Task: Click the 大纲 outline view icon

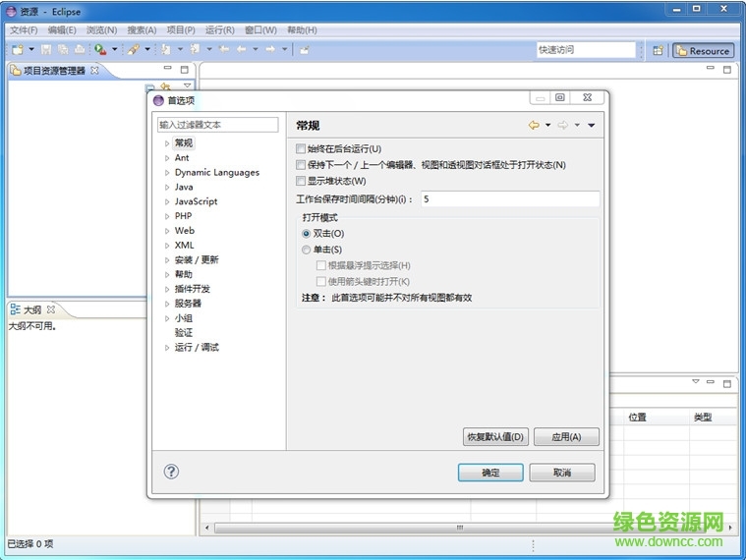Action: 15,309
